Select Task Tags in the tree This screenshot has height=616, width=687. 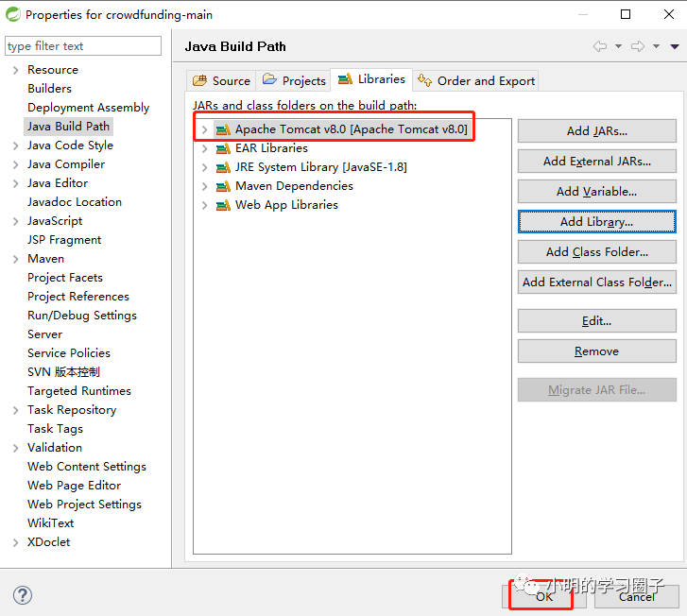point(55,429)
